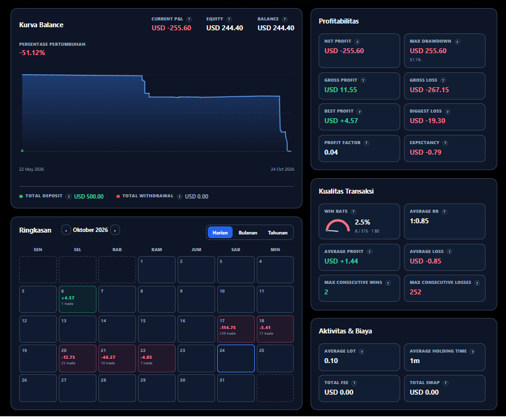Screen dimensions: 506x420
Task: Click the Average Holding Time help icon
Action: [473, 351]
